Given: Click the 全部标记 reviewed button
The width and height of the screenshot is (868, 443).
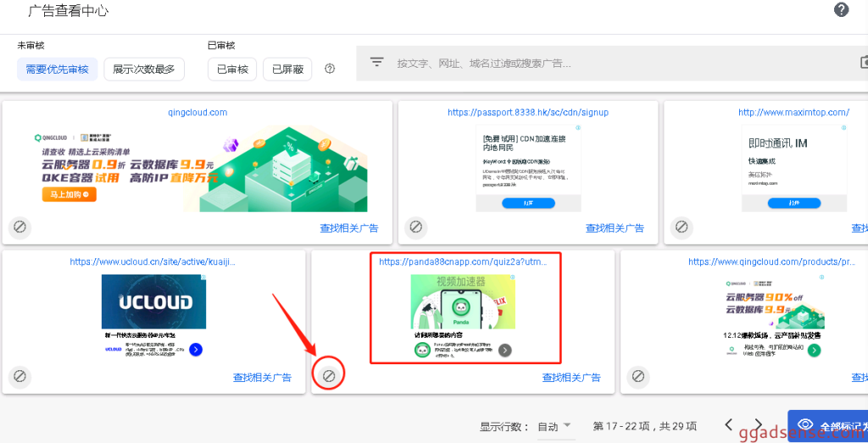Looking at the screenshot, I should 829,424.
